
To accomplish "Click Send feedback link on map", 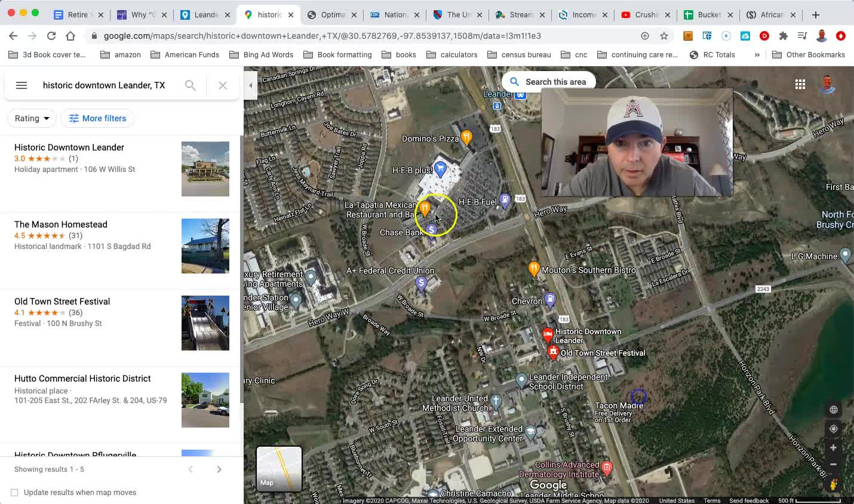I will point(749,500).
